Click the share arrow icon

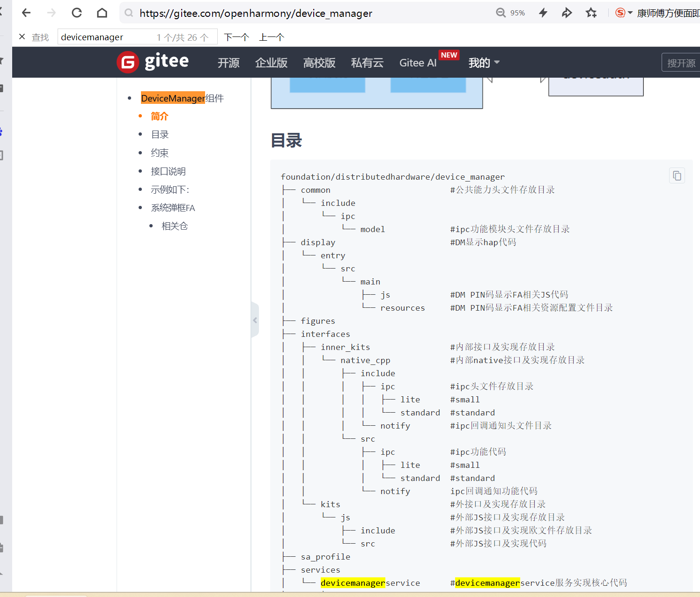567,13
